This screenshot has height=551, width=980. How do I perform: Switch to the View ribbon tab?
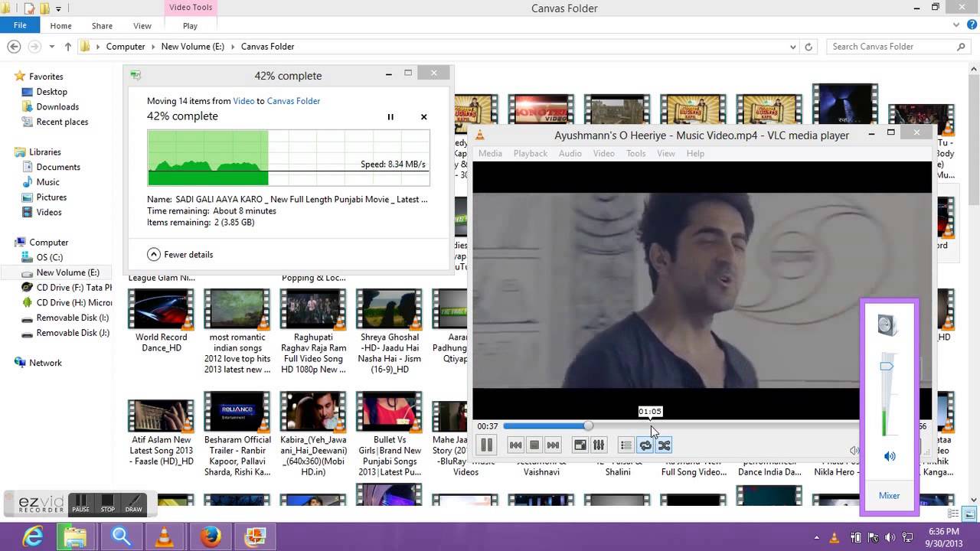click(x=142, y=26)
